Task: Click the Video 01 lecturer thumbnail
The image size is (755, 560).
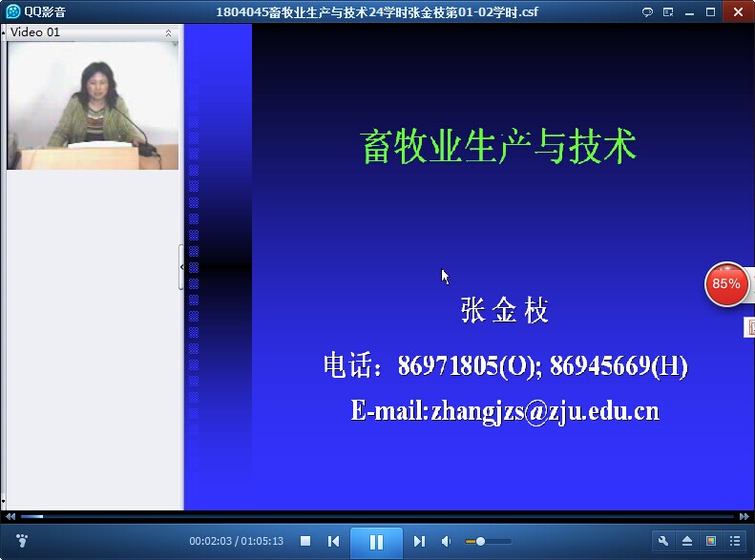Action: tap(93, 105)
